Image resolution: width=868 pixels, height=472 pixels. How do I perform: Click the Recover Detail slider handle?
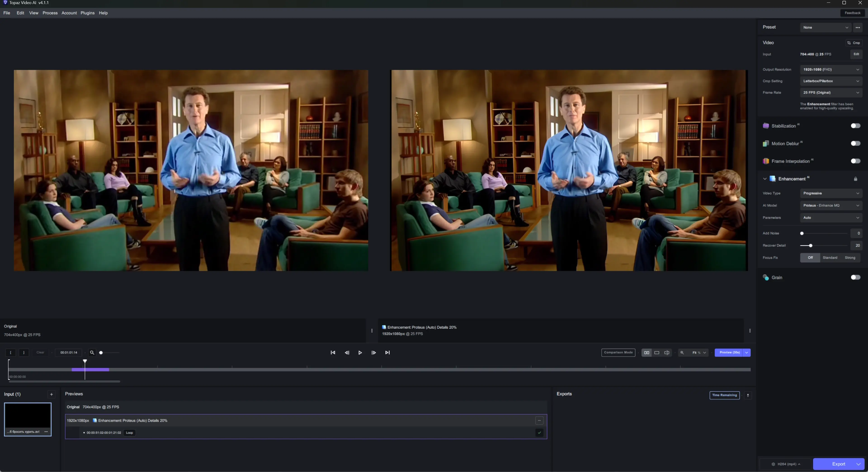[x=810, y=246]
